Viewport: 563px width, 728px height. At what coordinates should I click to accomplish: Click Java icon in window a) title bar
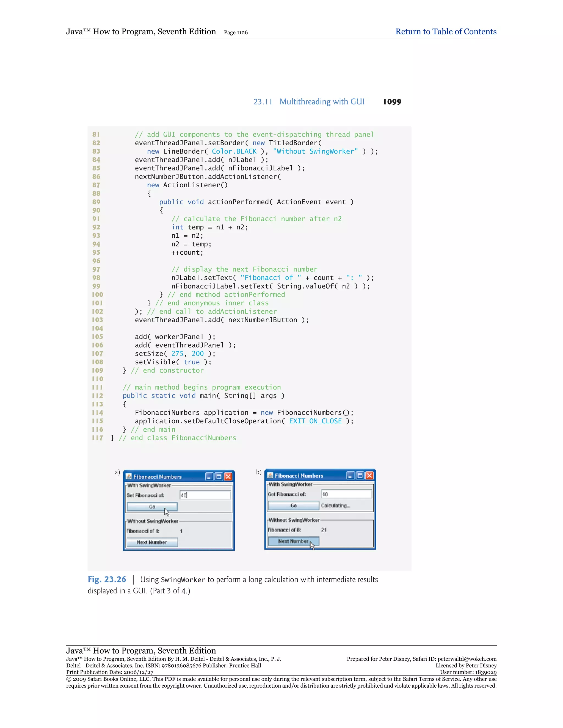click(129, 476)
